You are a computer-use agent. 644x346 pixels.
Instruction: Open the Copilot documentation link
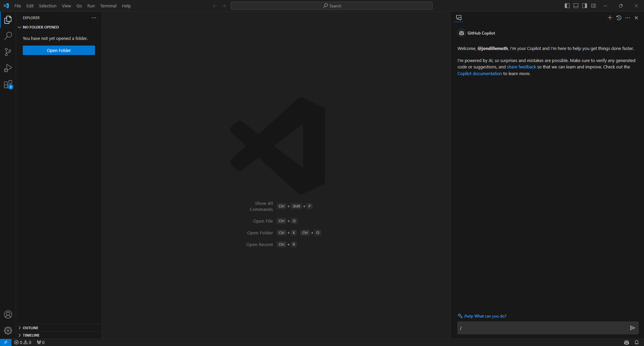point(479,74)
